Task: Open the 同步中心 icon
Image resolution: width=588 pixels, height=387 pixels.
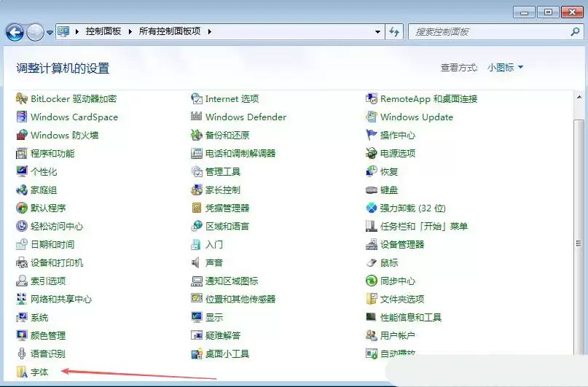Action: (372, 281)
